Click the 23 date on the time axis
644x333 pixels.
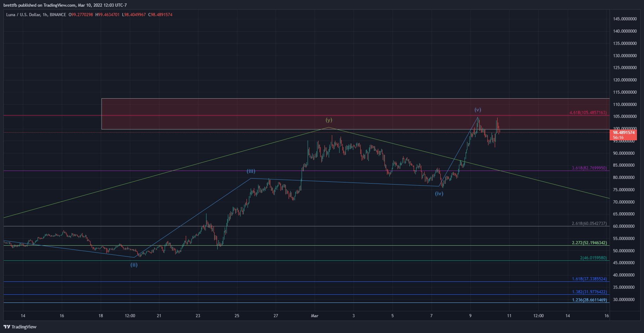click(x=198, y=316)
